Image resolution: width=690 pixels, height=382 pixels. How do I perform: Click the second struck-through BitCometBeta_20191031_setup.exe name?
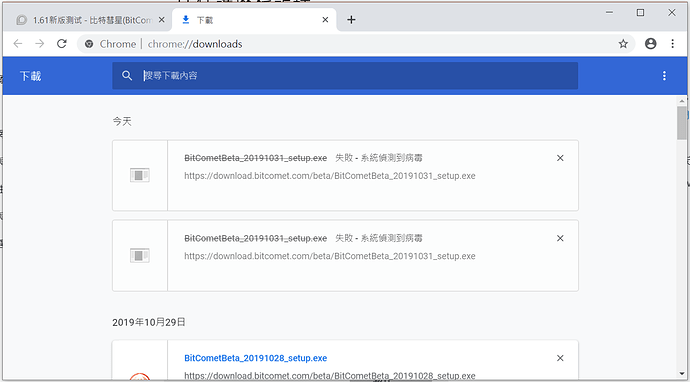coord(256,238)
